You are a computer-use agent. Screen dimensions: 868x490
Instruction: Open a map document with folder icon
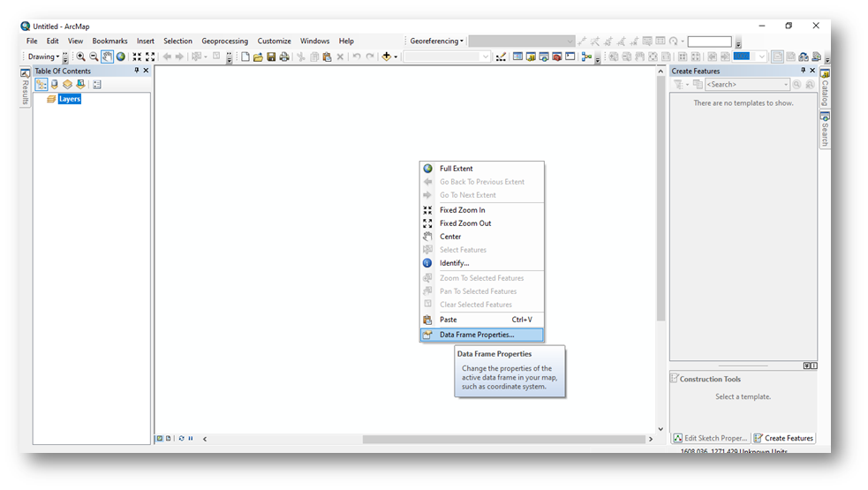pos(258,57)
